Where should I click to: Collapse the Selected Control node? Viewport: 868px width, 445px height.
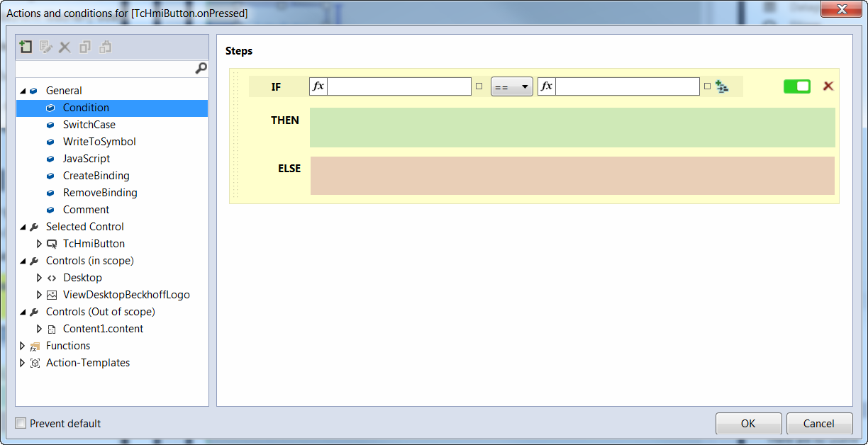23,227
